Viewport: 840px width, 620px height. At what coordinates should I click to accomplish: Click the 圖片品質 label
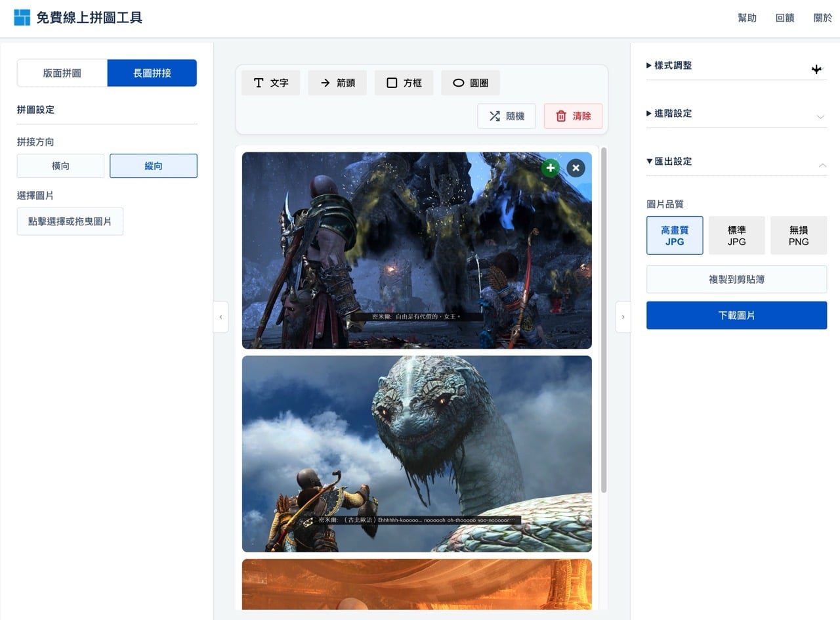[665, 204]
